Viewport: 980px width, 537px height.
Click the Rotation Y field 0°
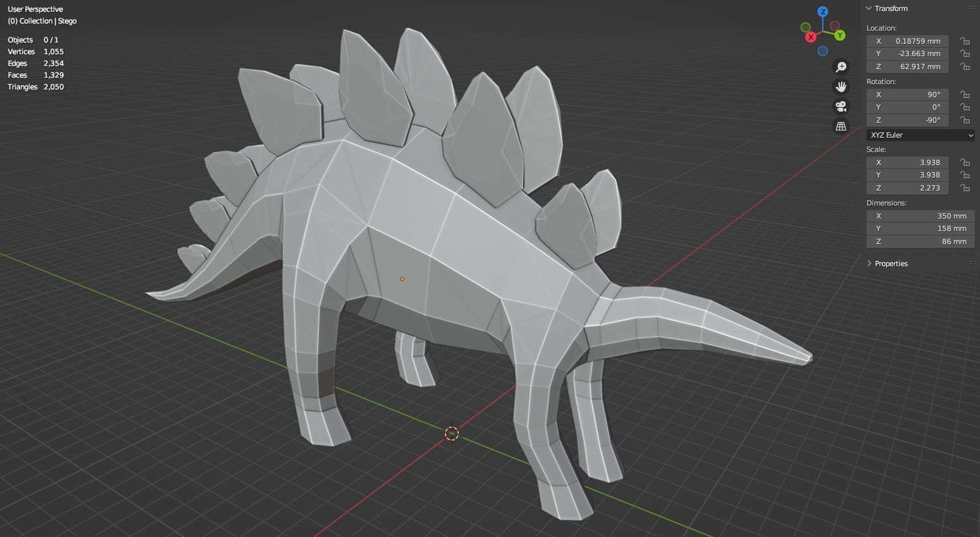907,107
